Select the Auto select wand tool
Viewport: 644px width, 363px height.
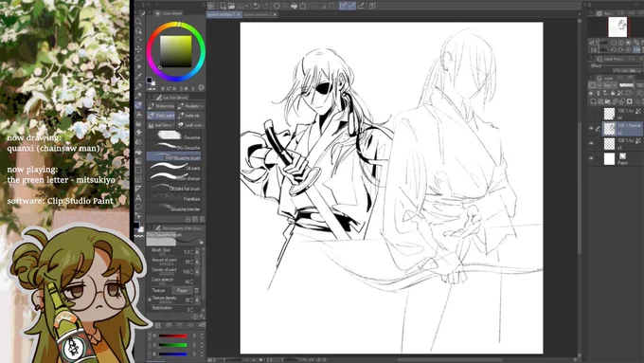coord(139,67)
